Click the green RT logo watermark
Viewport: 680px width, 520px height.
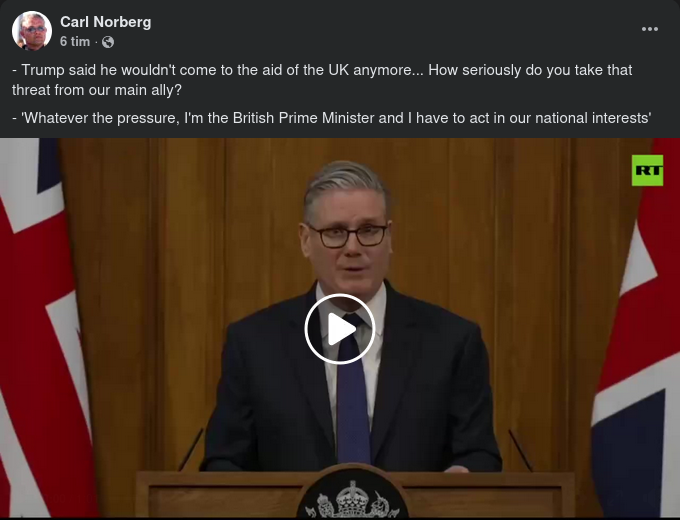click(647, 170)
